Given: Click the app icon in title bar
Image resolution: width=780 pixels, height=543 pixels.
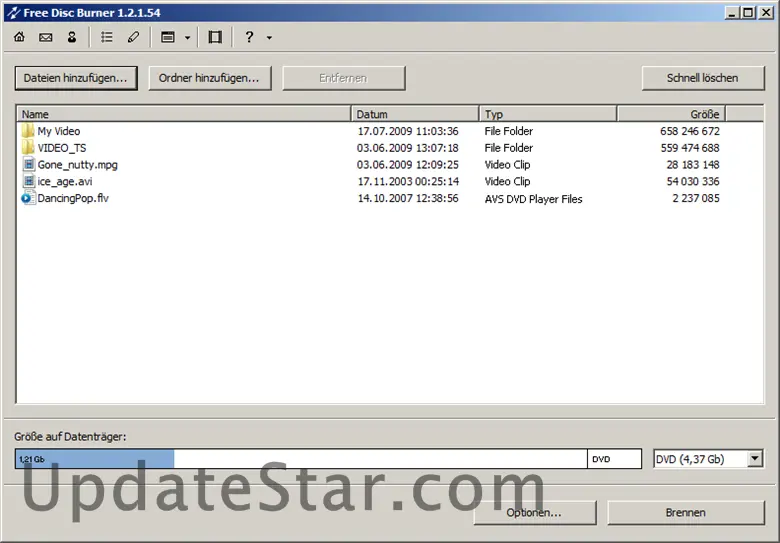Looking at the screenshot, I should [x=13, y=12].
